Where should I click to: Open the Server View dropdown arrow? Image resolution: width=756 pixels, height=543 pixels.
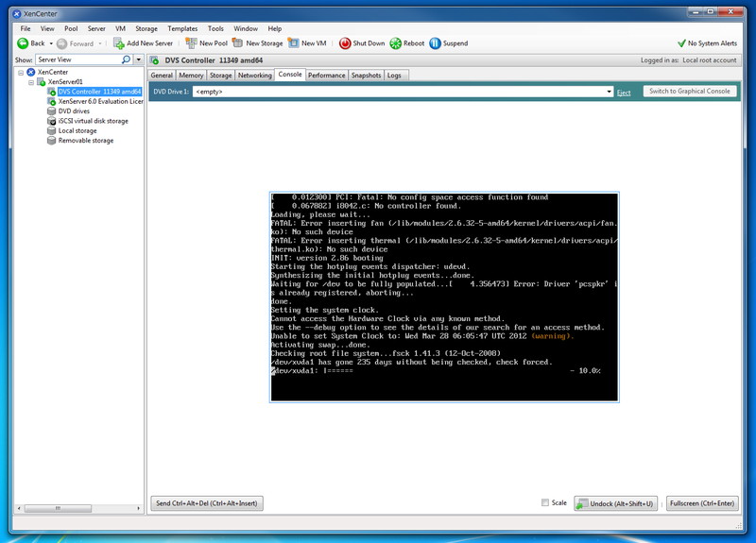point(139,59)
